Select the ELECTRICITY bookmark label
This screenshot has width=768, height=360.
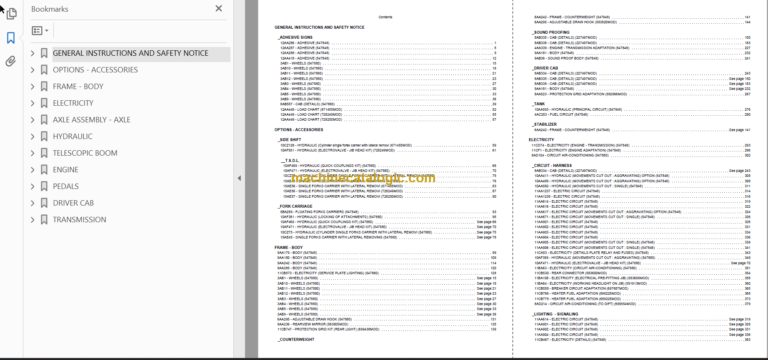[73, 103]
